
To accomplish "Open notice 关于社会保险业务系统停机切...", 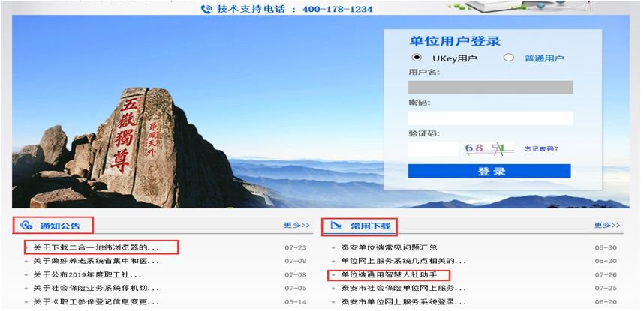I will tap(96, 288).
